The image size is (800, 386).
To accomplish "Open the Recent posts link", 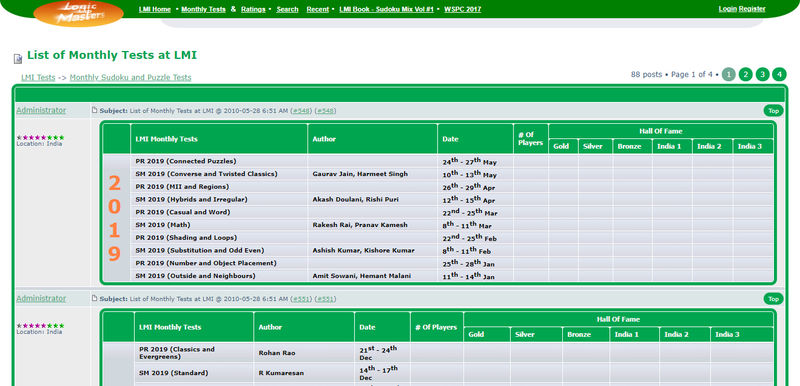I will click(317, 9).
